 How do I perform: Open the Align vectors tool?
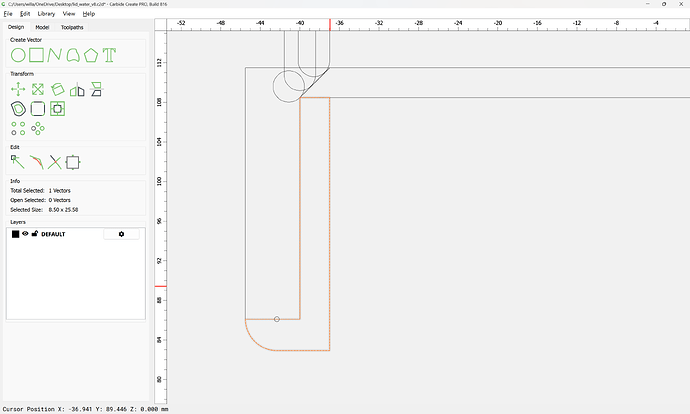click(x=96, y=89)
